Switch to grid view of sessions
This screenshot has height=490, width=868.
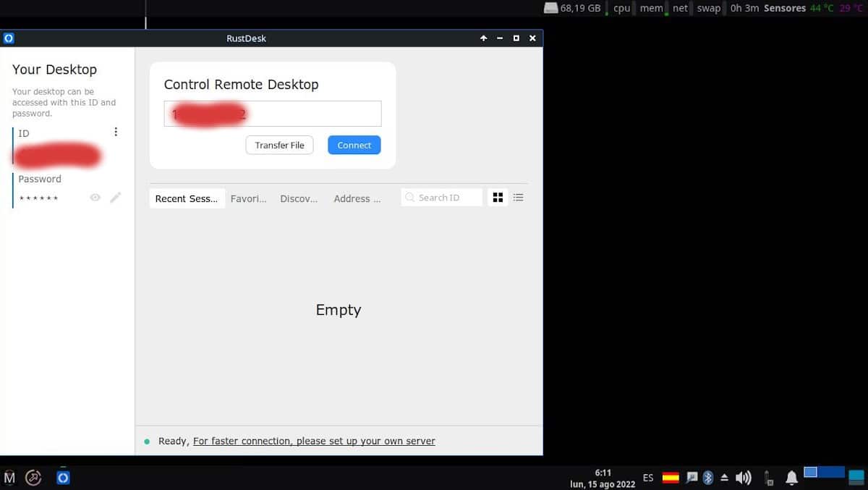pyautogui.click(x=498, y=197)
